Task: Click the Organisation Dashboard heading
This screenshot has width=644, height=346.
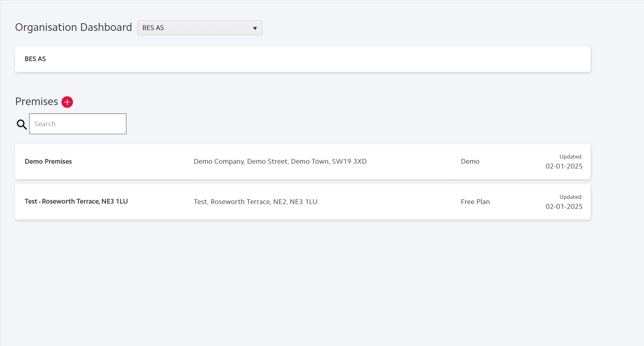Action: pos(73,27)
